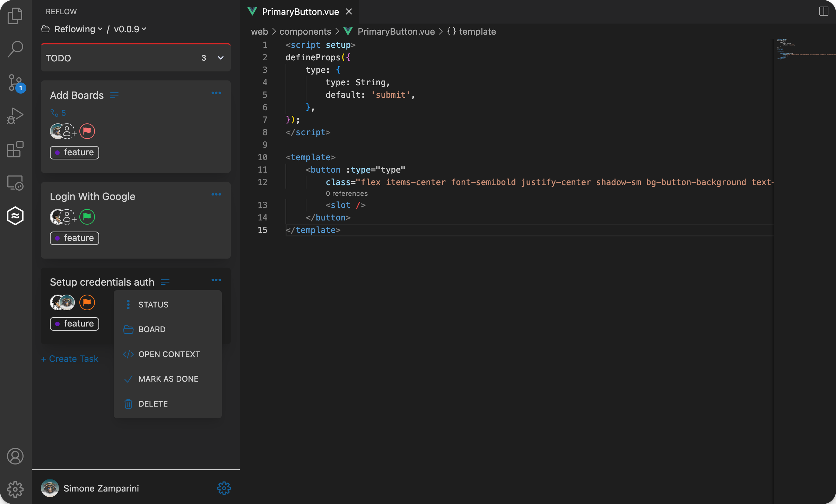Select STATUS in the task context menu
Image resolution: width=836 pixels, height=504 pixels.
click(x=168, y=305)
